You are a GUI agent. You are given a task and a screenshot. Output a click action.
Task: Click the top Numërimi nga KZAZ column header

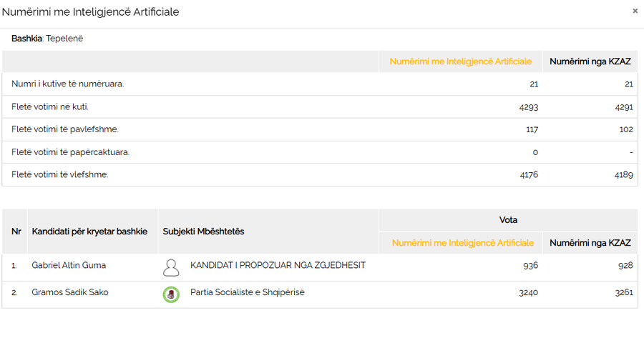pos(590,61)
